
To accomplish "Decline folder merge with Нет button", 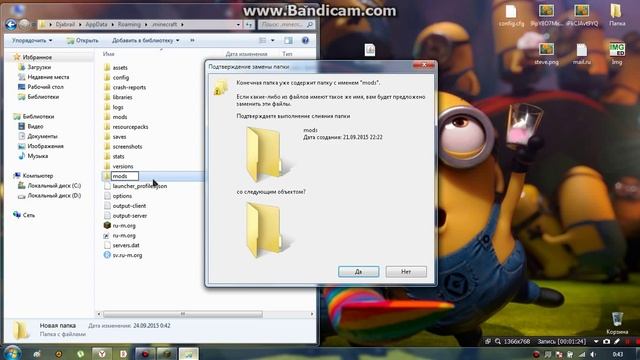I will coord(406,271).
